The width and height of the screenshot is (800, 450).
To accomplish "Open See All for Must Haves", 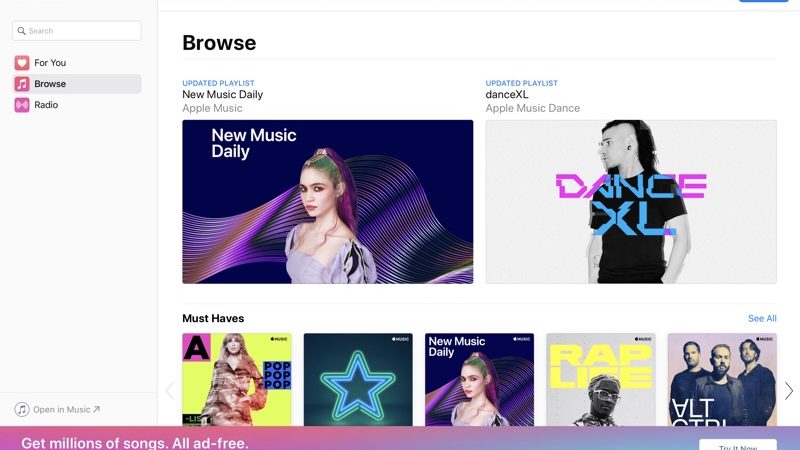I will click(762, 318).
